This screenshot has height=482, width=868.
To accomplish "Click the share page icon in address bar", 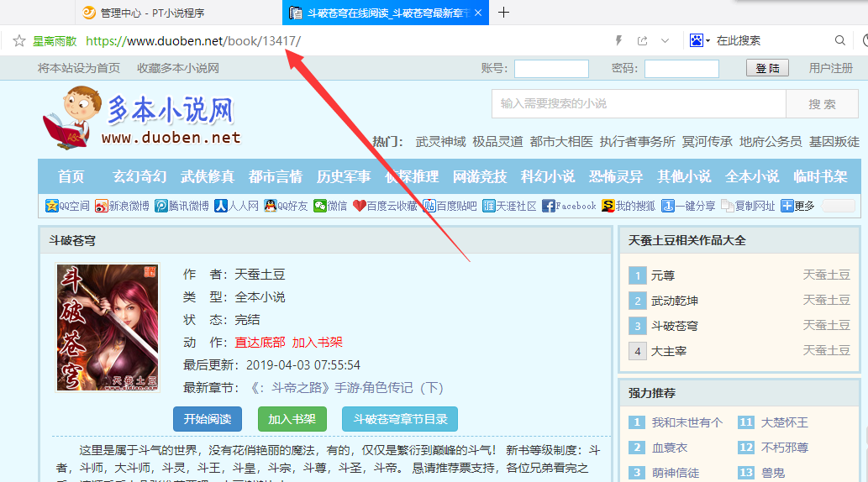I will point(642,40).
